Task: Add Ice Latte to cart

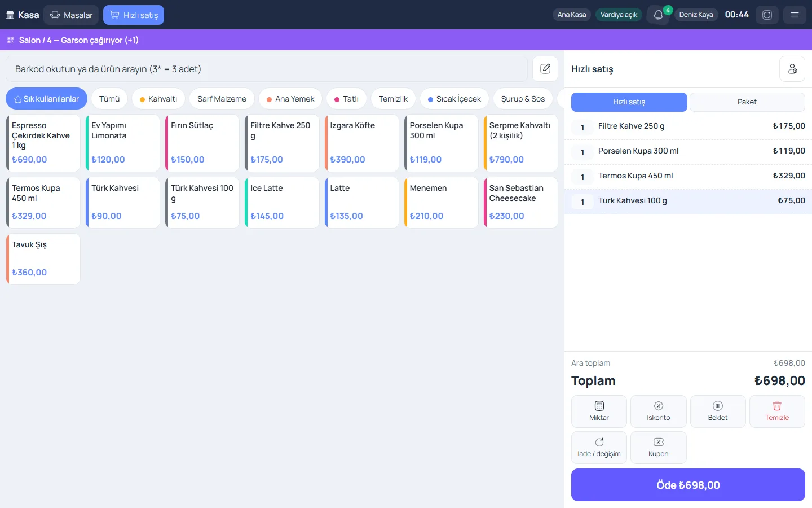Action: click(x=281, y=203)
